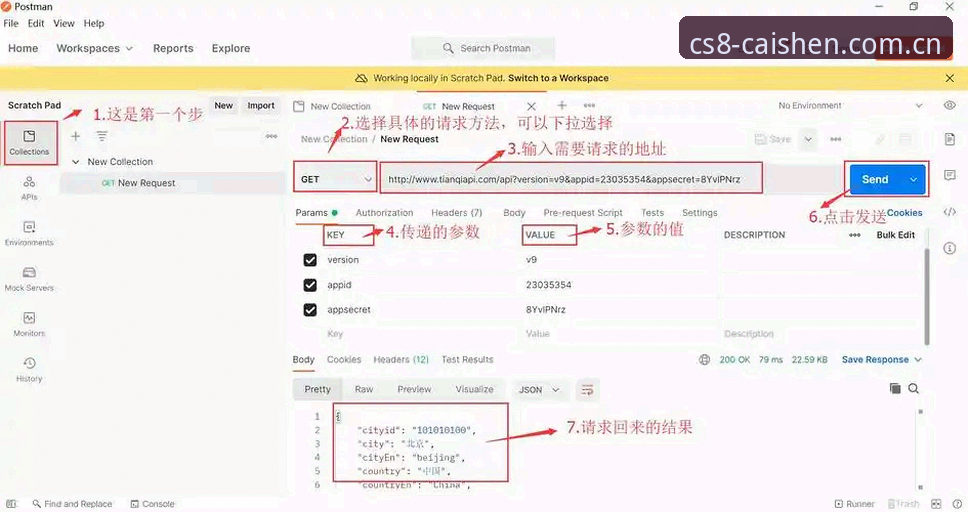Uncheck the appid parameter checkbox
968x512 pixels.
click(310, 285)
